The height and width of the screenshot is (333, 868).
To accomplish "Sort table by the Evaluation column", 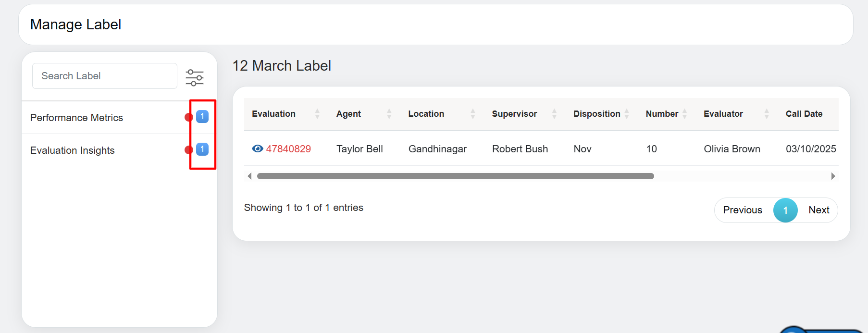I will [x=317, y=114].
